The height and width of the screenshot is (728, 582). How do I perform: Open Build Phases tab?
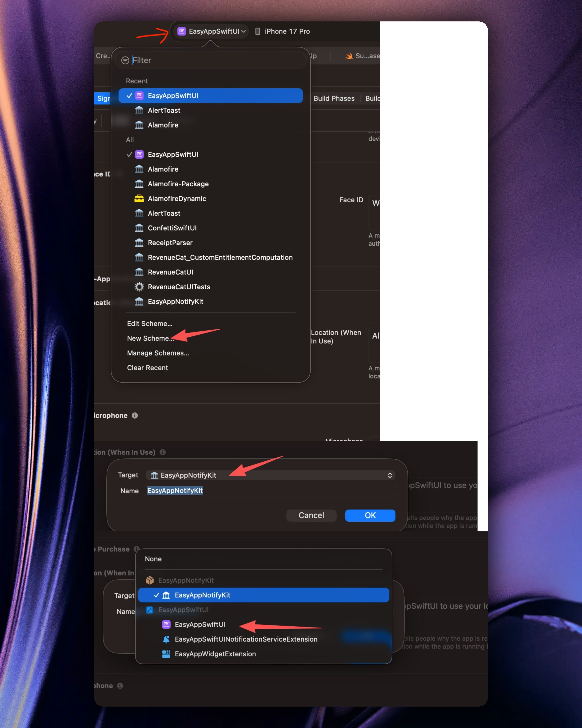[x=334, y=98]
